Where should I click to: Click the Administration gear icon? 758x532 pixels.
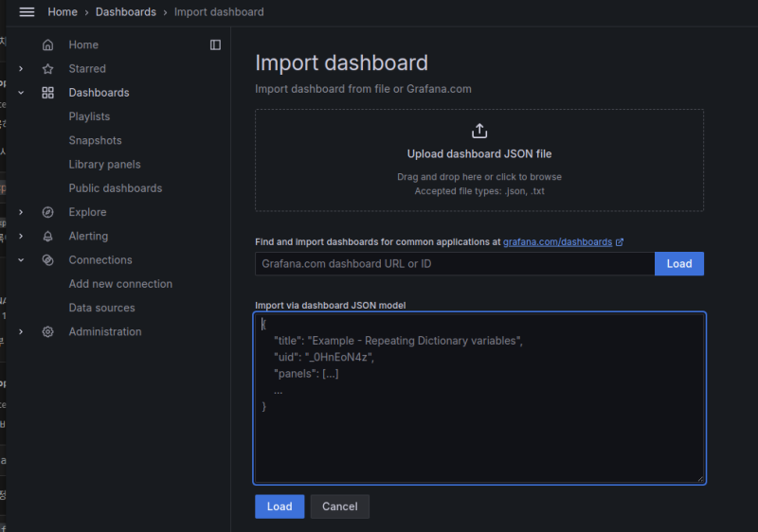point(47,332)
